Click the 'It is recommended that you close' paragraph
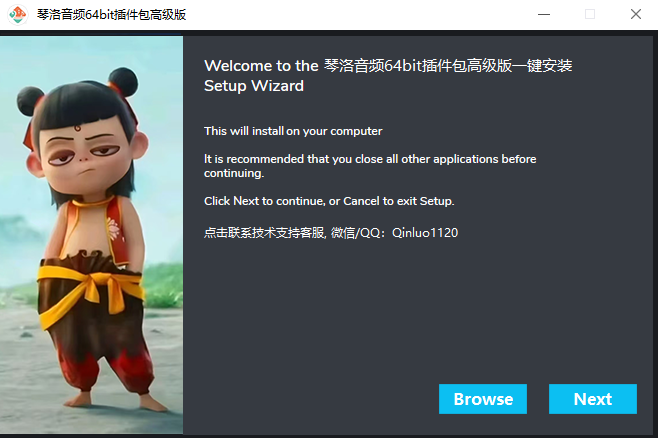The width and height of the screenshot is (658, 438). (370, 166)
